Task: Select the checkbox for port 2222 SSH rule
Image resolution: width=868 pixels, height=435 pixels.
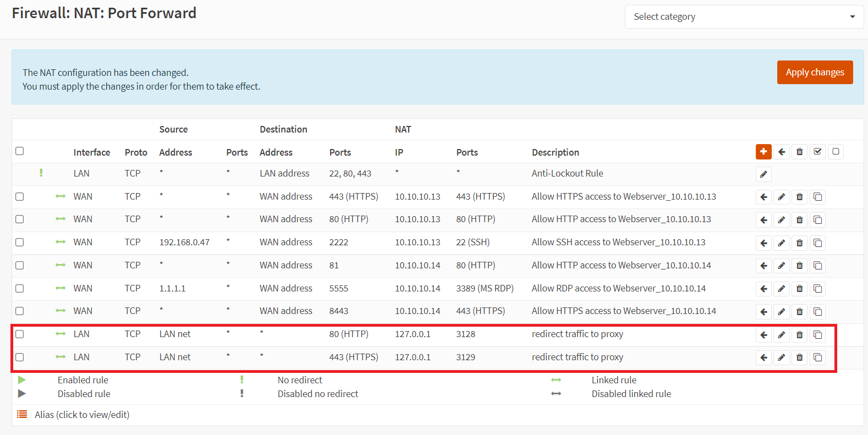Action: [20, 243]
